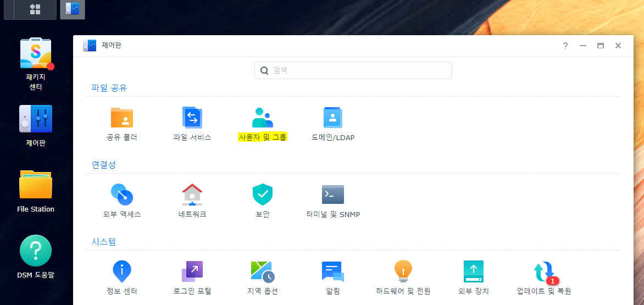This screenshot has width=644, height=305.
Task: Open the Shared Folder (공유 폴더) icon
Action: pos(122,118)
